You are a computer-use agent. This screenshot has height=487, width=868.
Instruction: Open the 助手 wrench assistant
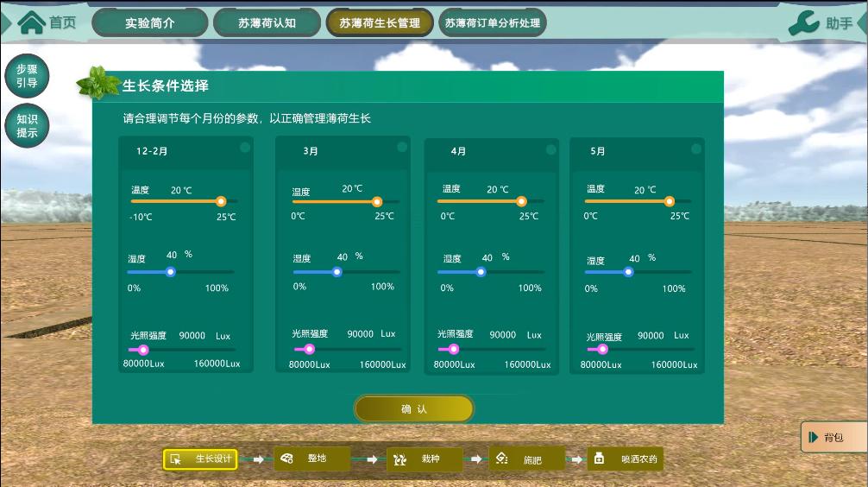[x=804, y=23]
